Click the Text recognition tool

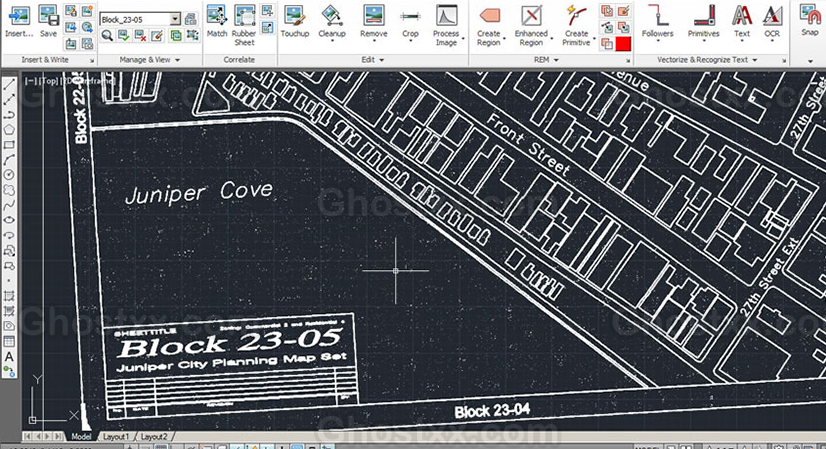(x=742, y=21)
